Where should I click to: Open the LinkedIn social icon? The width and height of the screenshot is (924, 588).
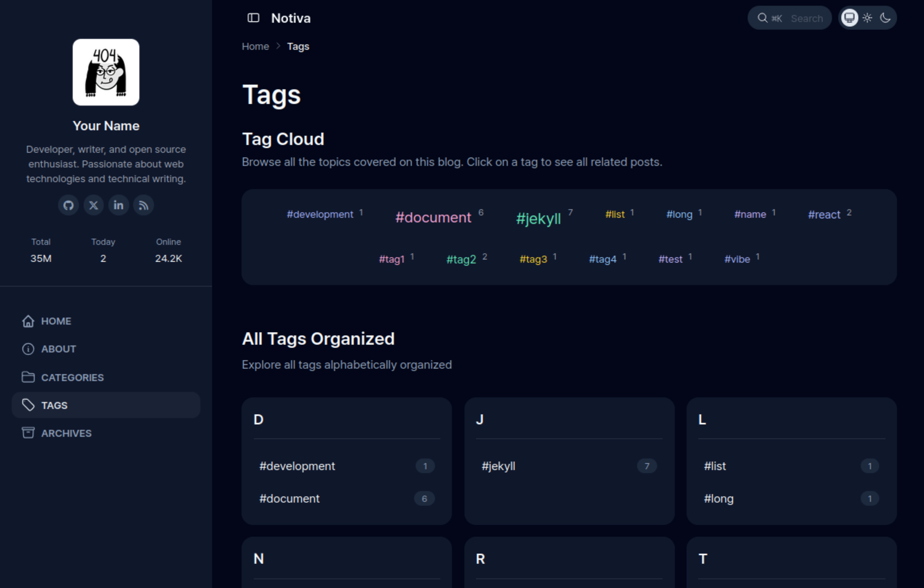point(119,205)
